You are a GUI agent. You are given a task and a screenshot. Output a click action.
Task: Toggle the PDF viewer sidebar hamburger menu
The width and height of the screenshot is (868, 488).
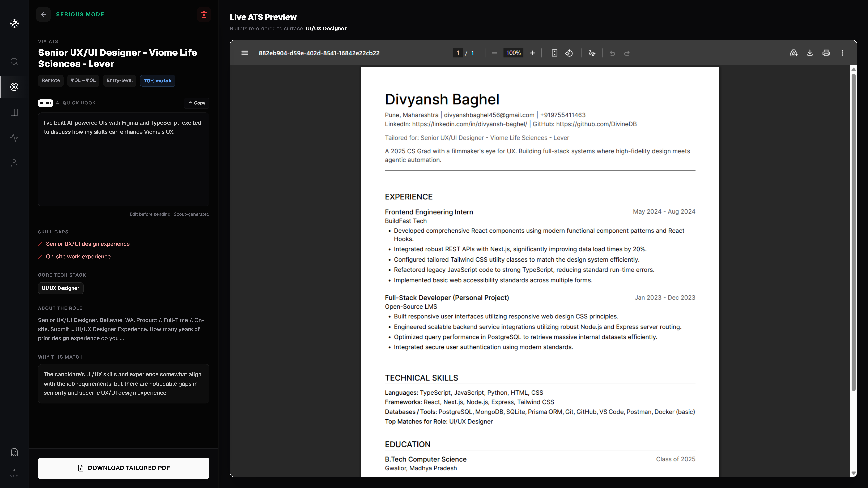[x=245, y=53]
